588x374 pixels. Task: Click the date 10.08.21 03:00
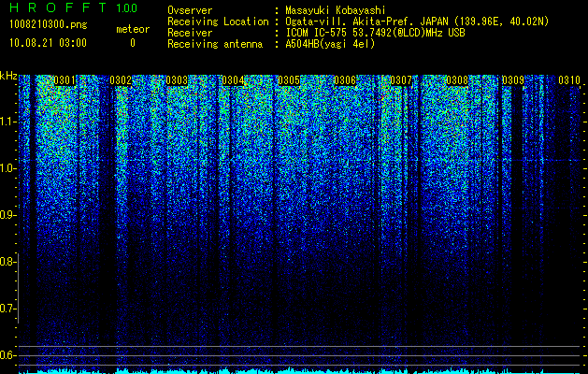coord(48,43)
